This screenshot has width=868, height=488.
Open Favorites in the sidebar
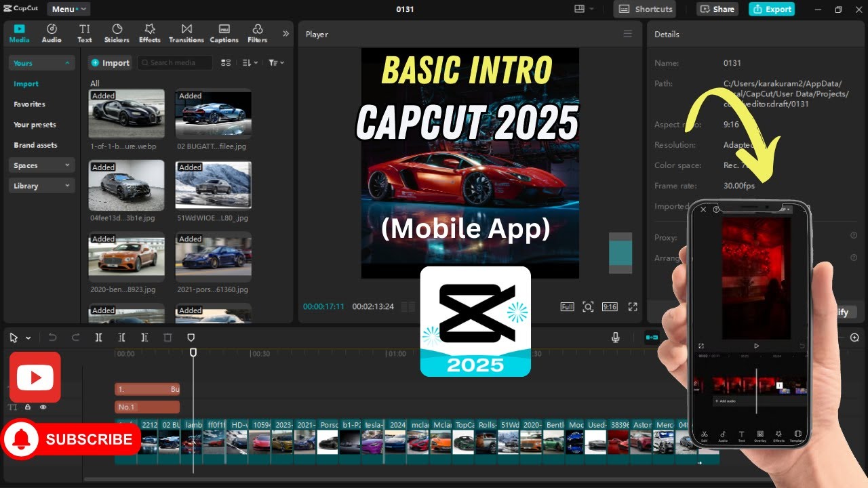29,104
